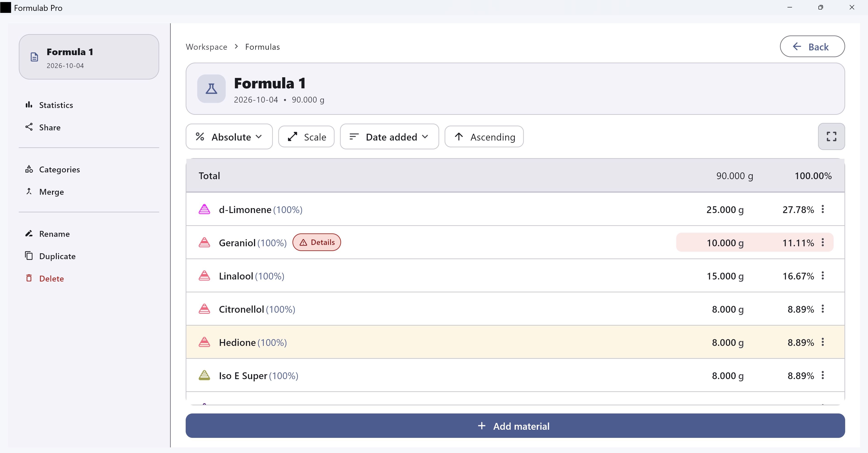Click the Geraniol pyramid note icon
This screenshot has width=868, height=453.
204,242
